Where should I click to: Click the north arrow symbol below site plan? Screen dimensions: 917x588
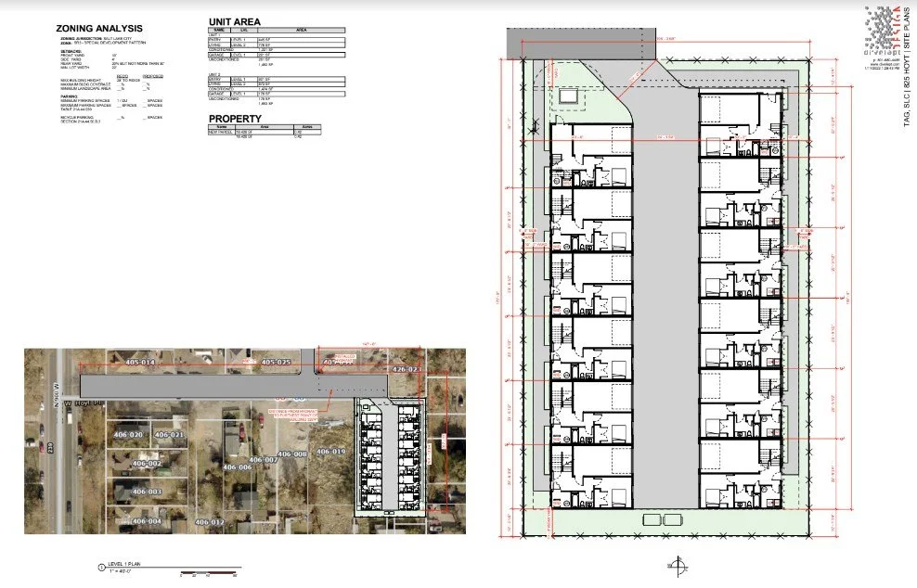tap(678, 566)
